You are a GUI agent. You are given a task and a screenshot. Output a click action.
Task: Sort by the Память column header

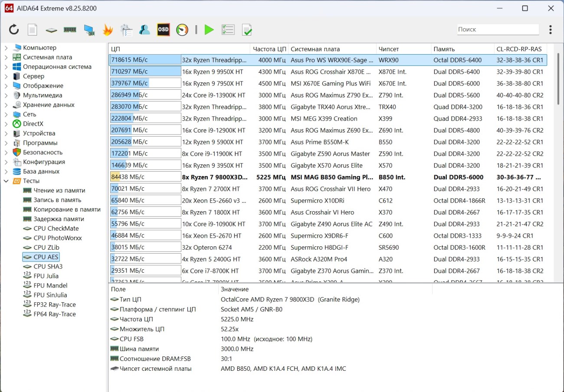pos(462,49)
